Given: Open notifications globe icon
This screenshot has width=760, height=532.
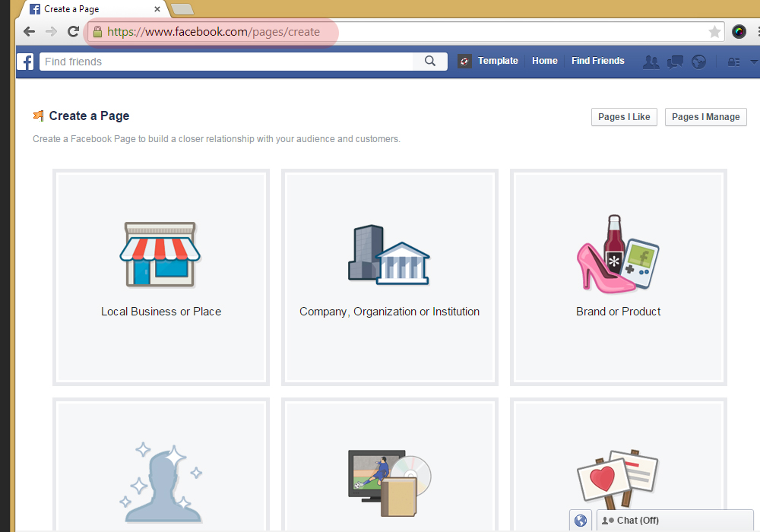Looking at the screenshot, I should (x=698, y=62).
